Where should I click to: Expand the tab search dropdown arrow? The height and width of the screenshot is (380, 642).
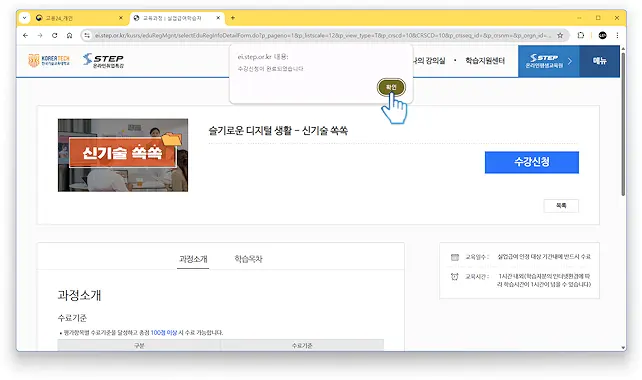[25, 18]
